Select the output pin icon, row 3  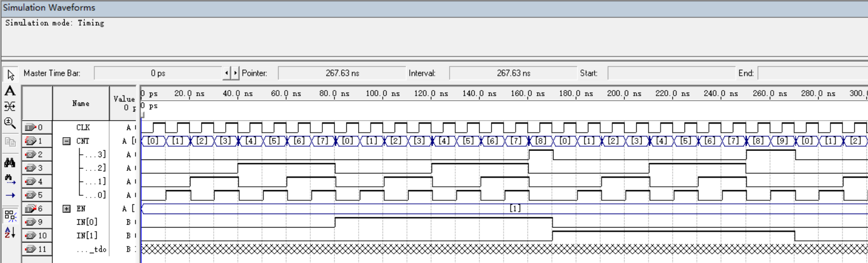tap(31, 168)
